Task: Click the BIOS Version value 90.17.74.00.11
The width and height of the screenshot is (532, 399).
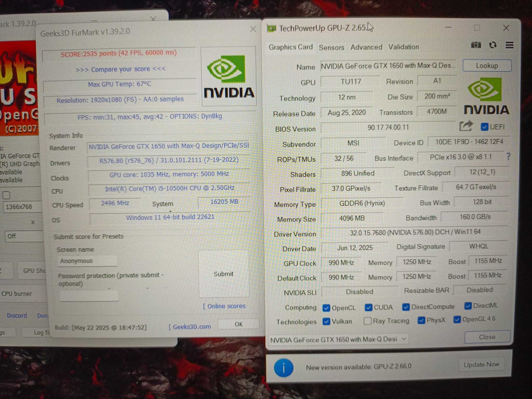Action: point(388,127)
